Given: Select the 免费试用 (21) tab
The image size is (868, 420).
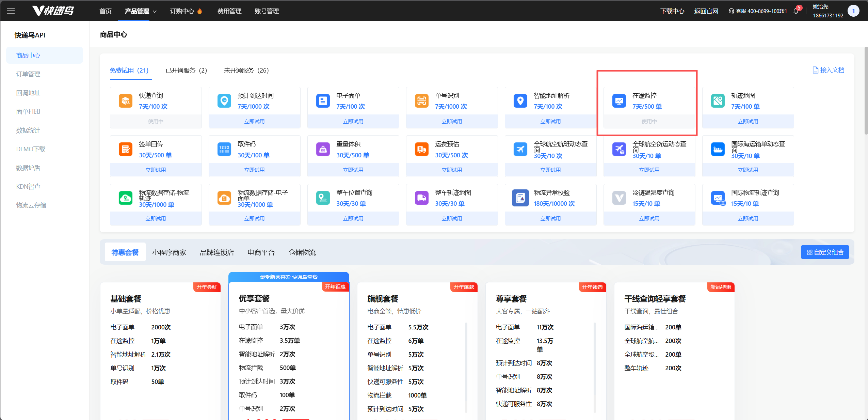Looking at the screenshot, I should [129, 71].
